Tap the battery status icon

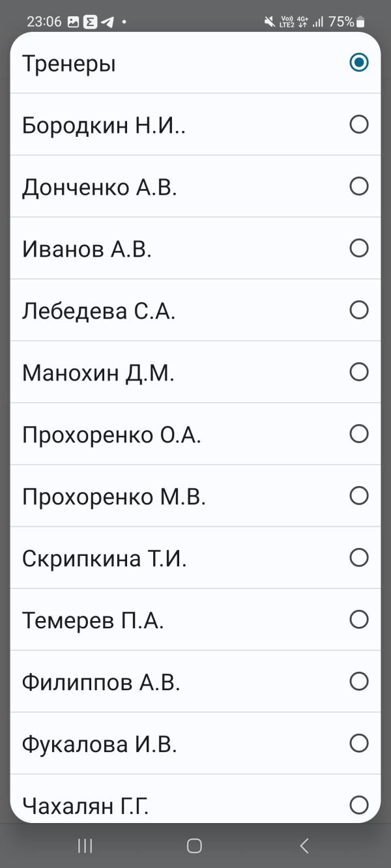click(x=360, y=22)
